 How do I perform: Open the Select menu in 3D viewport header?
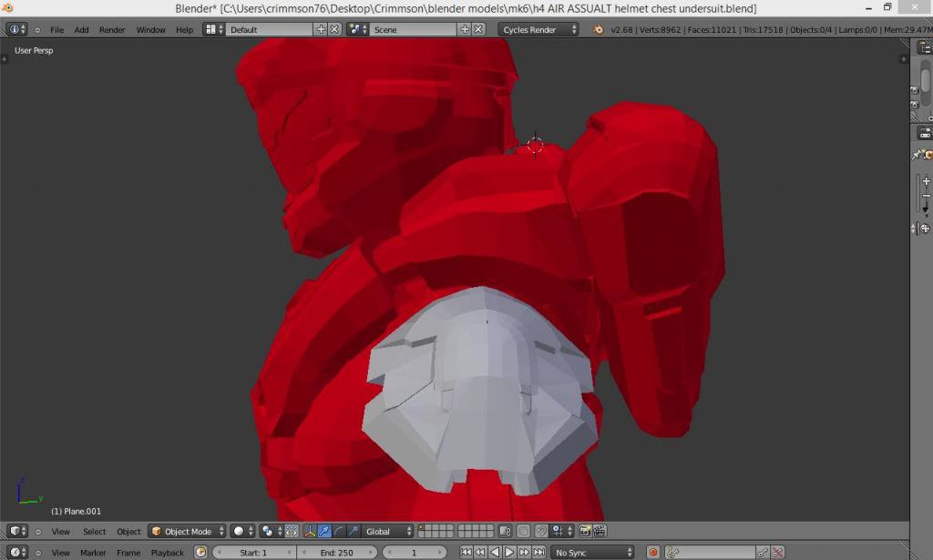[x=95, y=531]
